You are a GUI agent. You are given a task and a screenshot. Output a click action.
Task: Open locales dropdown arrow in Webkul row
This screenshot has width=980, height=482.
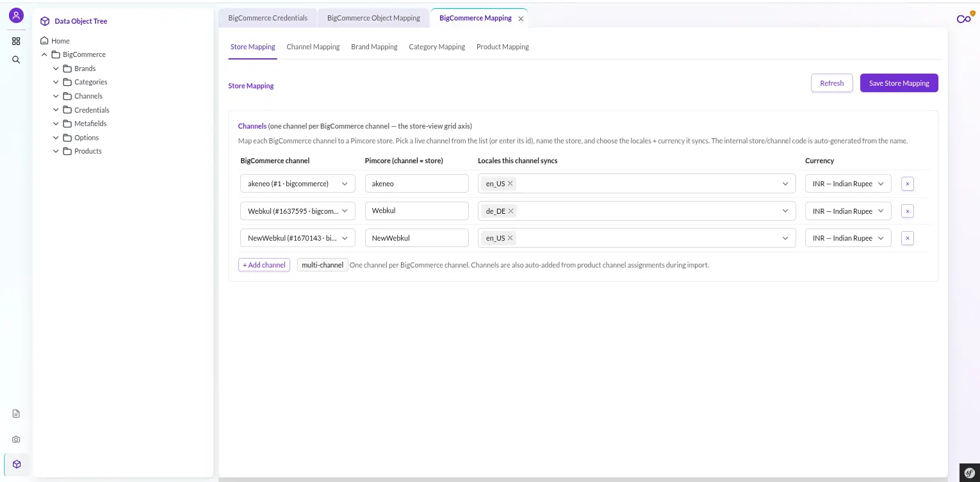785,211
